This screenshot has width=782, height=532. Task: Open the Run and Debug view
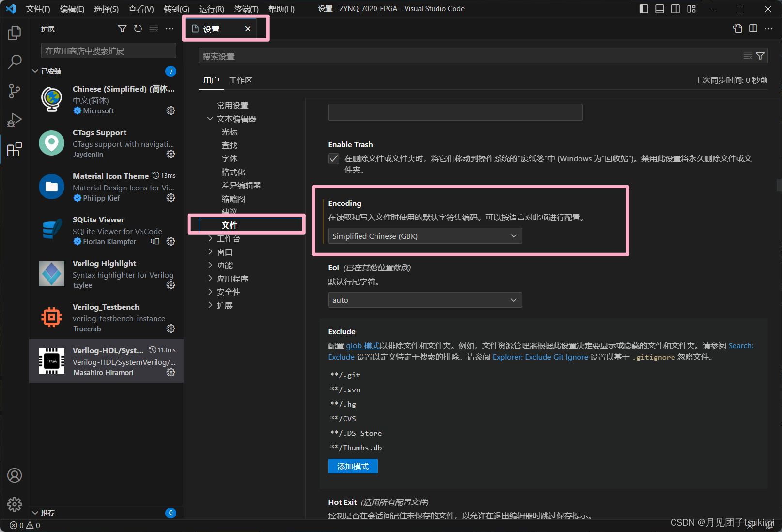15,120
